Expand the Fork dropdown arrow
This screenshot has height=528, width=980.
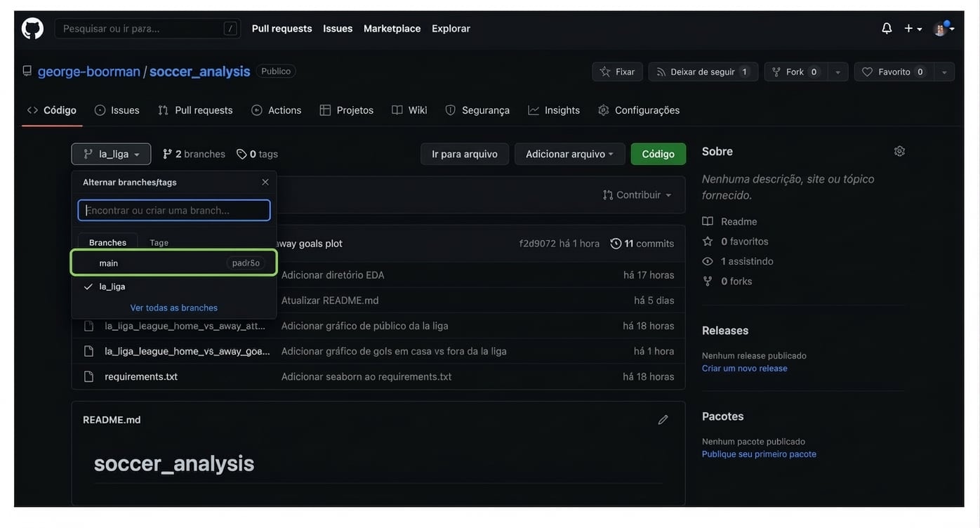tap(837, 72)
